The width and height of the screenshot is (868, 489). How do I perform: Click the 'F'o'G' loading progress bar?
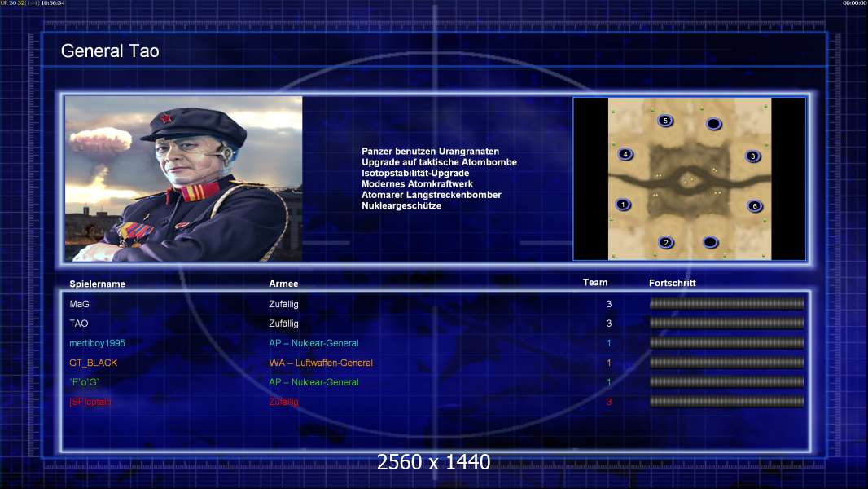pyautogui.click(x=727, y=382)
